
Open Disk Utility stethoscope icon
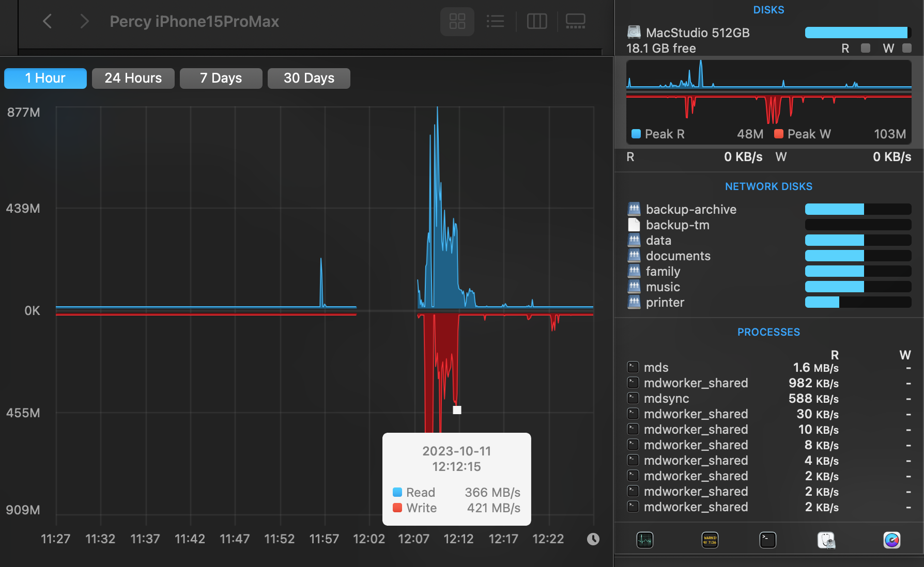[826, 540]
